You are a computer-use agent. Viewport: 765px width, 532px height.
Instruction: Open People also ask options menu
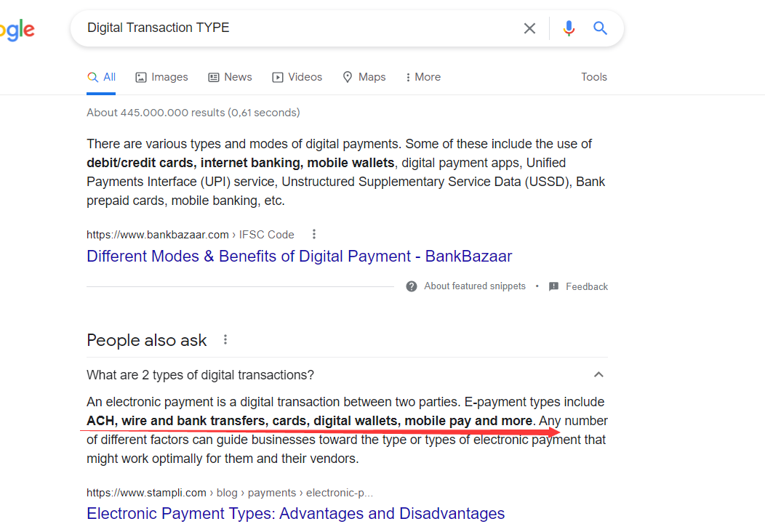225,339
